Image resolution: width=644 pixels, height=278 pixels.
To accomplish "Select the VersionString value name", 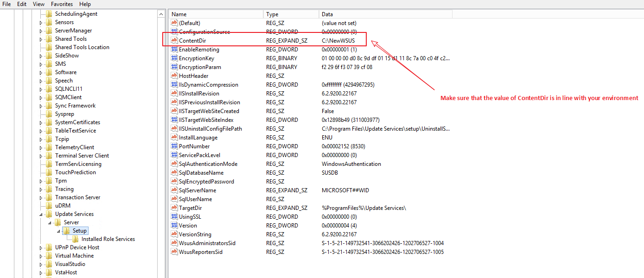I will (195, 234).
